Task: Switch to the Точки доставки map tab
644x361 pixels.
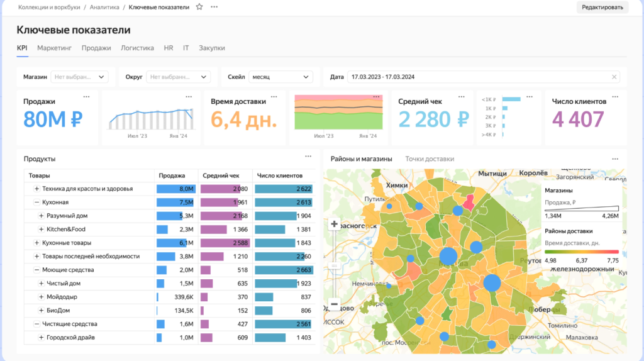Action: 430,159
